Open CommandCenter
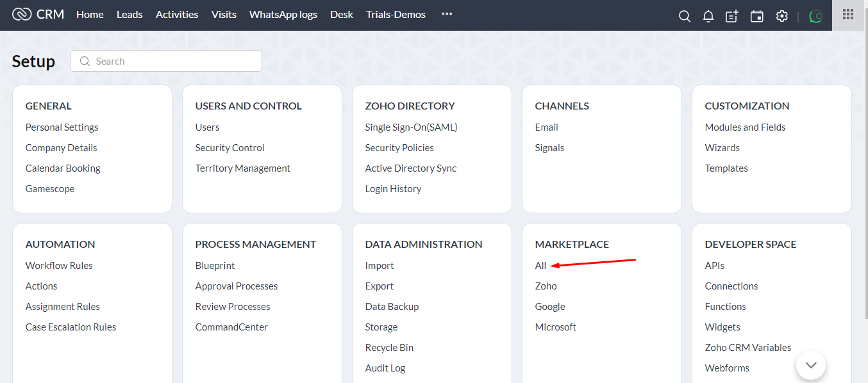 [x=231, y=327]
